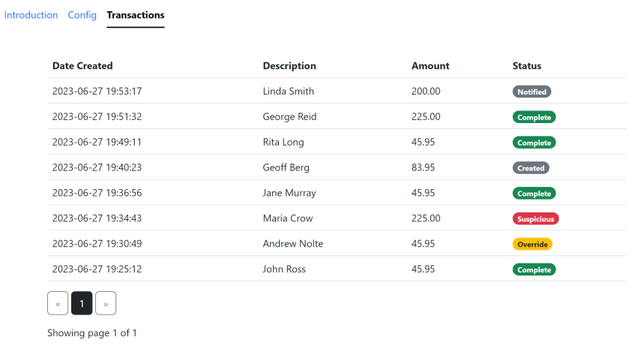Go to next page with » button
Image resolution: width=644 pixels, height=355 pixels.
coord(106,303)
